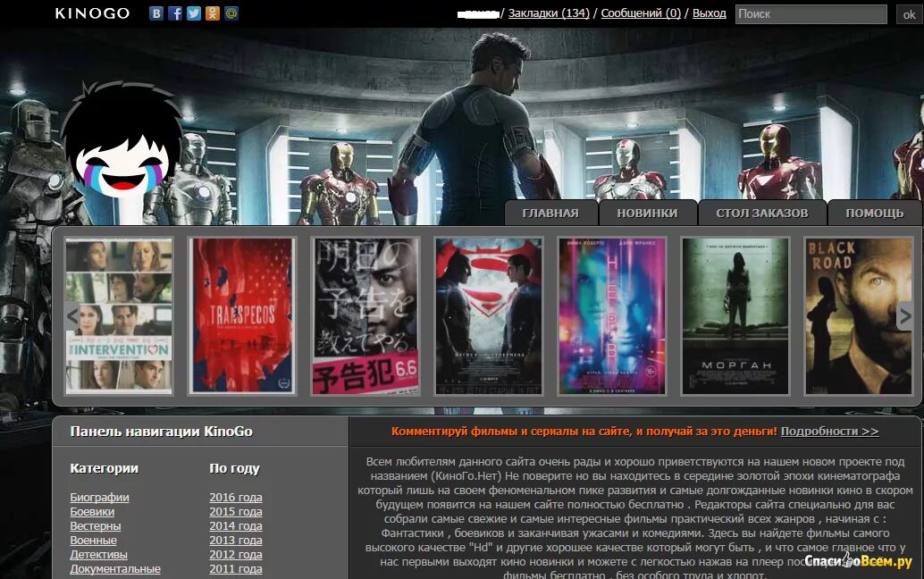Open the VK social icon

tap(156, 13)
